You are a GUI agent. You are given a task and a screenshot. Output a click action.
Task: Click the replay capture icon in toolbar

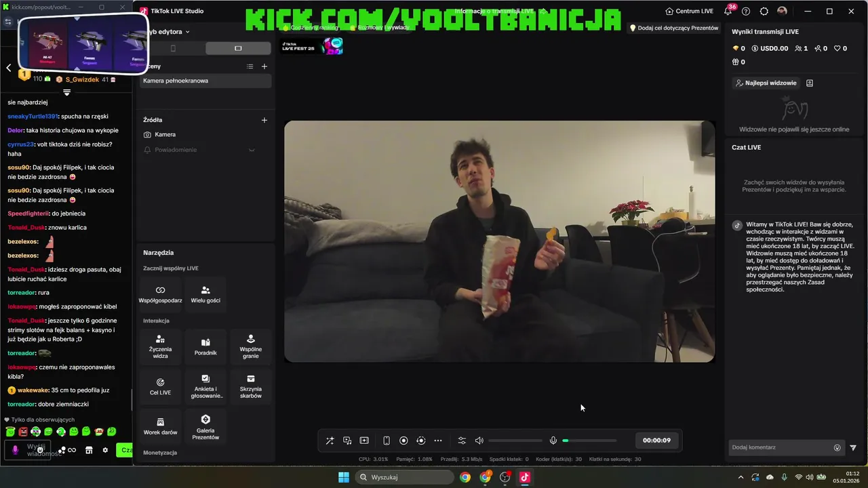point(420,441)
